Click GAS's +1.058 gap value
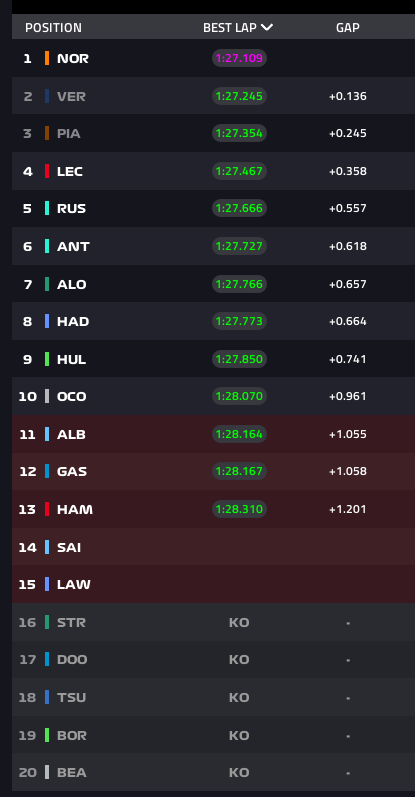Screen dimensions: 415x797 coord(348,472)
